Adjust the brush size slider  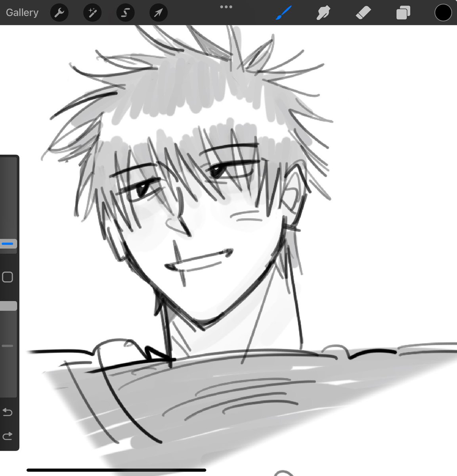pyautogui.click(x=8, y=244)
